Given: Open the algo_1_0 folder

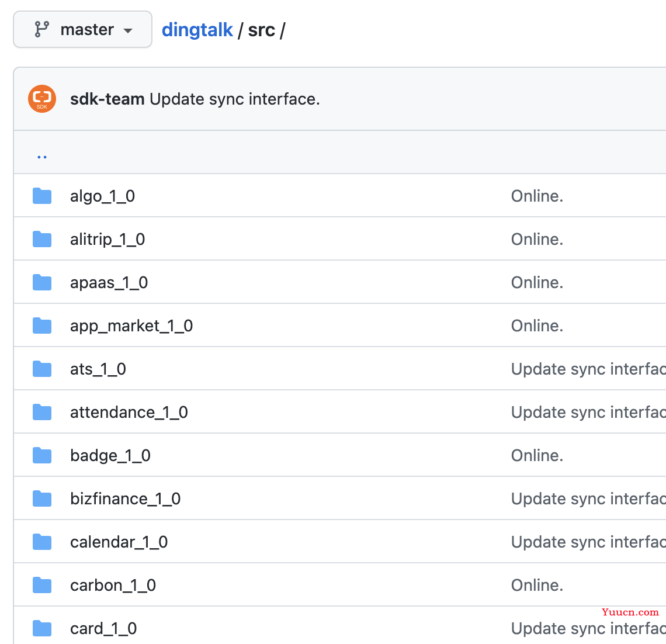Looking at the screenshot, I should pos(102,196).
